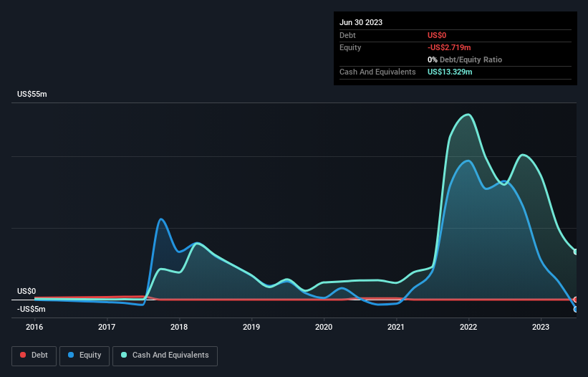Viewport: 588px width, 377px height.
Task: Click the tooltip Equity value -US$2.719m
Action: [449, 47]
